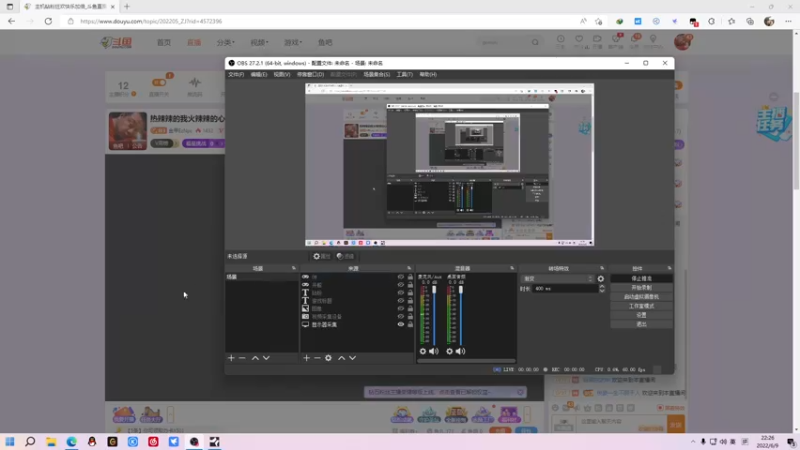Enable 工作室模式 studio mode
This screenshot has height=450, width=800.
641,306
